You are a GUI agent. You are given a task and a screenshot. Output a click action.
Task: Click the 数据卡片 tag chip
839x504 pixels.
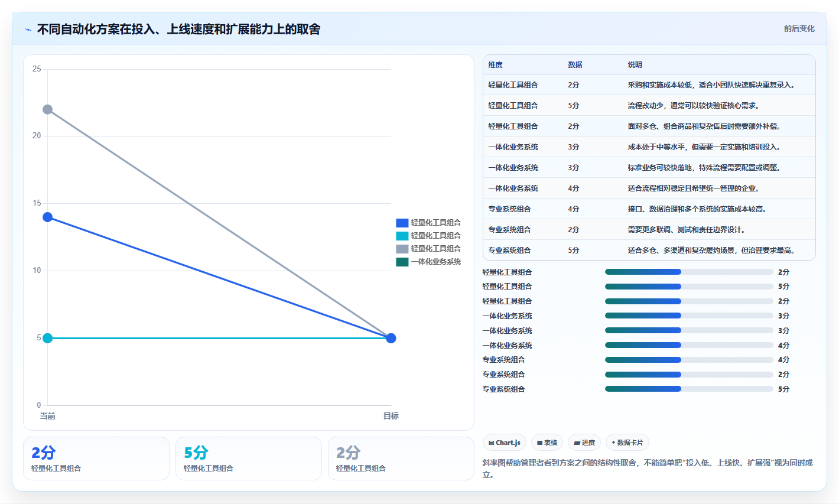[x=627, y=443]
